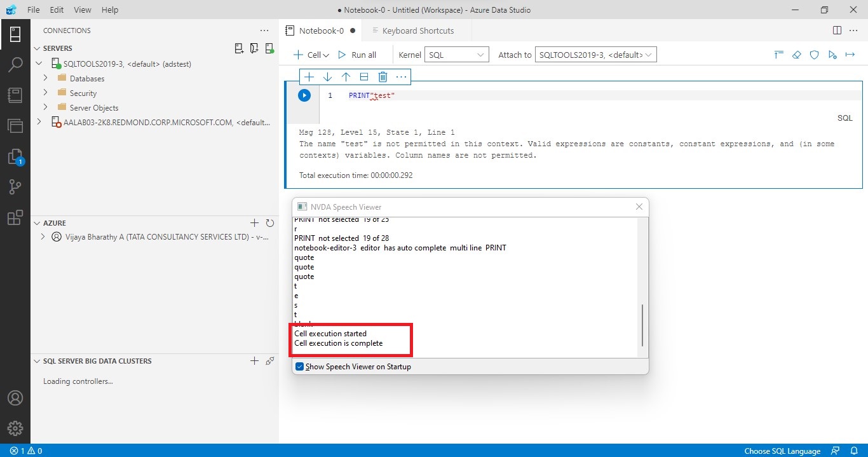The width and height of the screenshot is (868, 457).
Task: Clear notebook results with the eraser icon
Action: pos(796,55)
